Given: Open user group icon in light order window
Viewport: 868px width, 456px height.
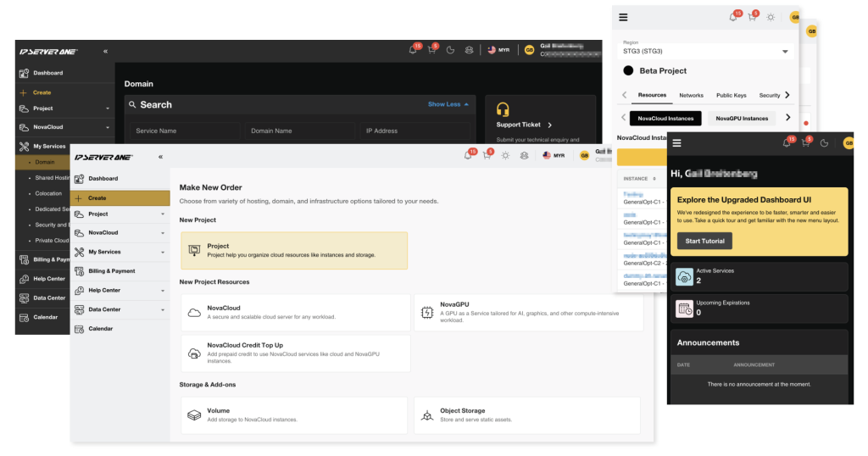Looking at the screenshot, I should [524, 155].
